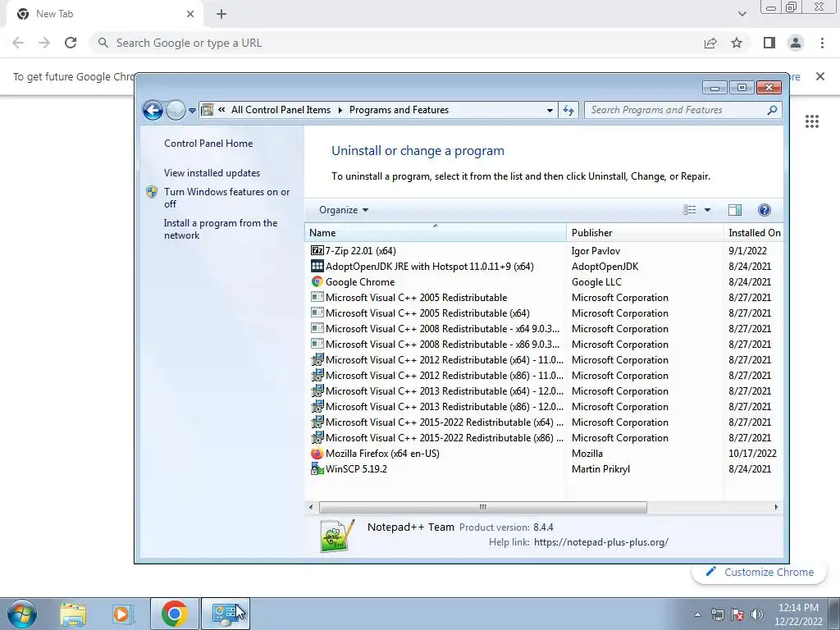The width and height of the screenshot is (840, 630).
Task: Open the Chrome profile avatar
Action: (796, 43)
